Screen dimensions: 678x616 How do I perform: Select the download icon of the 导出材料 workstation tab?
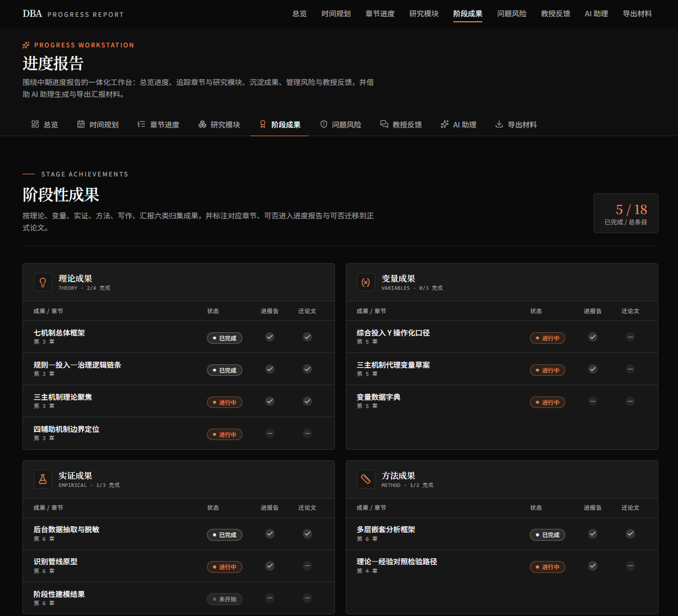coord(499,124)
